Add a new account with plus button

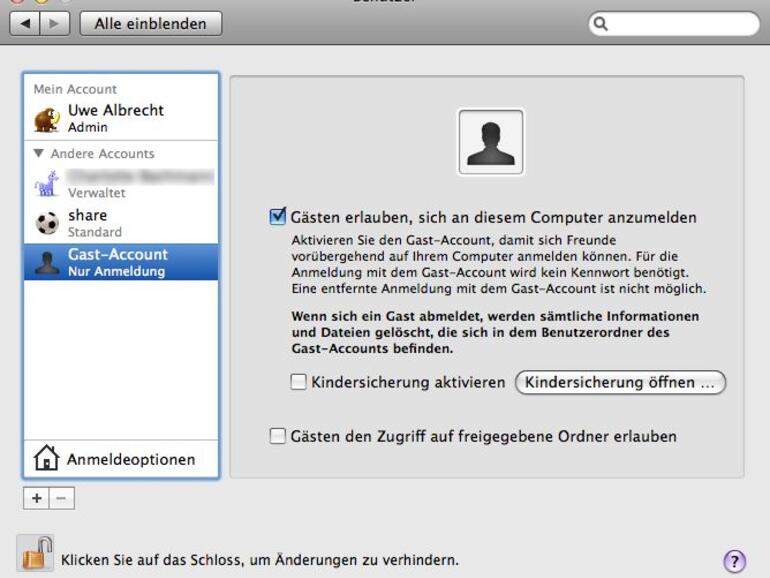pos(36,498)
